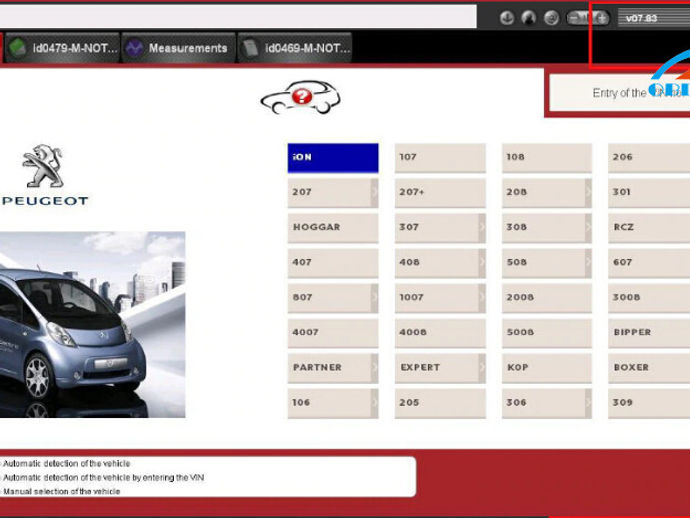The width and height of the screenshot is (690, 518).
Task: Expand the 408 model submenu arrow
Action: point(482,263)
